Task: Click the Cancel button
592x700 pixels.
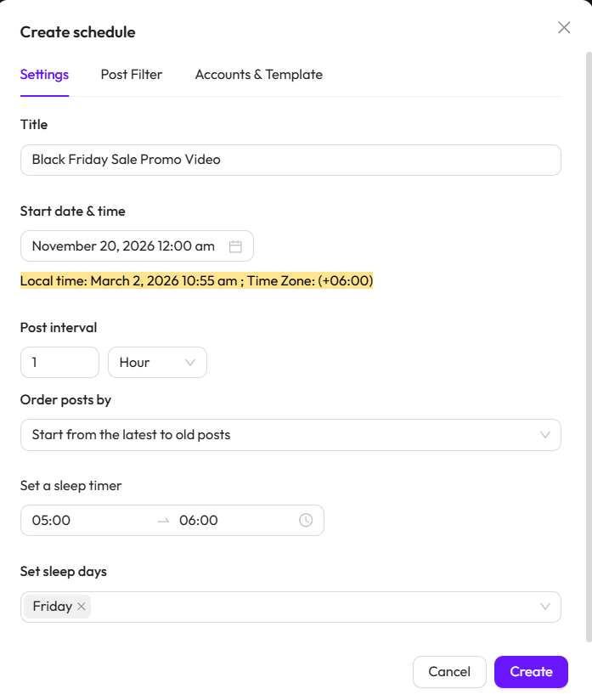Action: pyautogui.click(x=449, y=671)
